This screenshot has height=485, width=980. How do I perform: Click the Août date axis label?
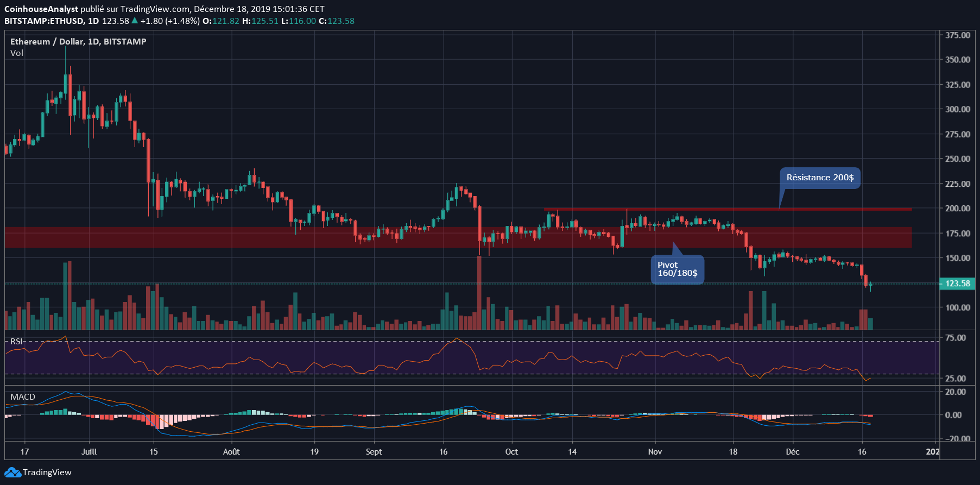click(x=231, y=452)
